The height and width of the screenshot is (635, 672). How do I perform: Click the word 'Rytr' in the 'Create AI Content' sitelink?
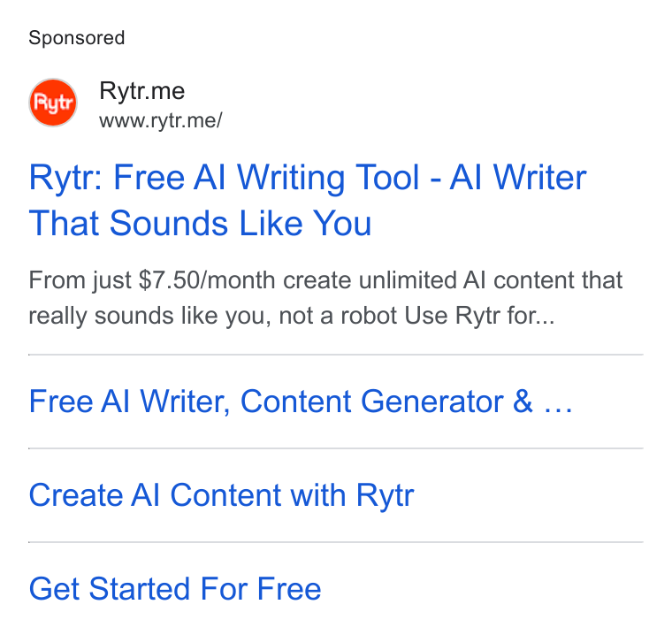385,496
